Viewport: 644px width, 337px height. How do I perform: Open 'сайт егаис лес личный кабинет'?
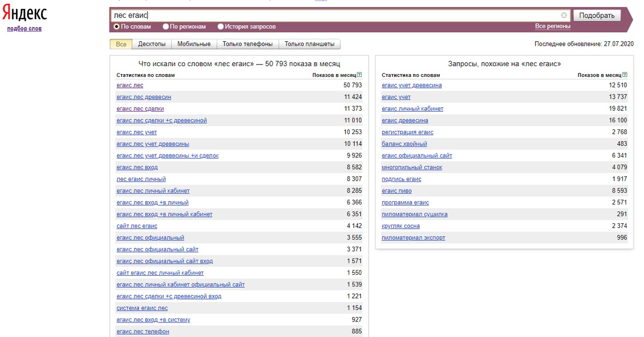(160, 273)
